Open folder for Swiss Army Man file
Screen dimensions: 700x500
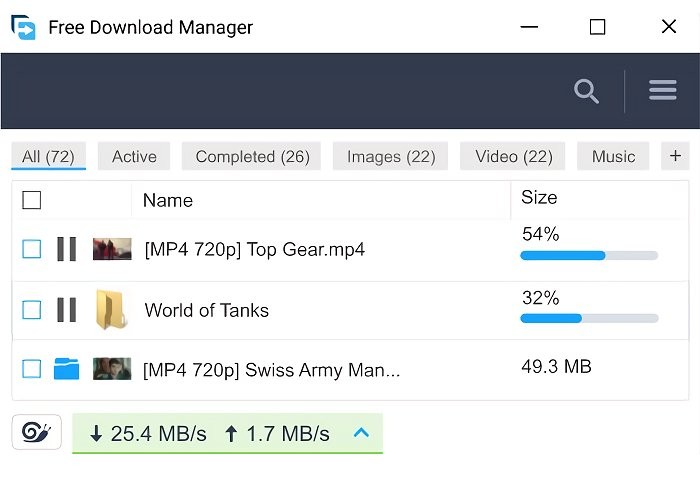click(66, 369)
